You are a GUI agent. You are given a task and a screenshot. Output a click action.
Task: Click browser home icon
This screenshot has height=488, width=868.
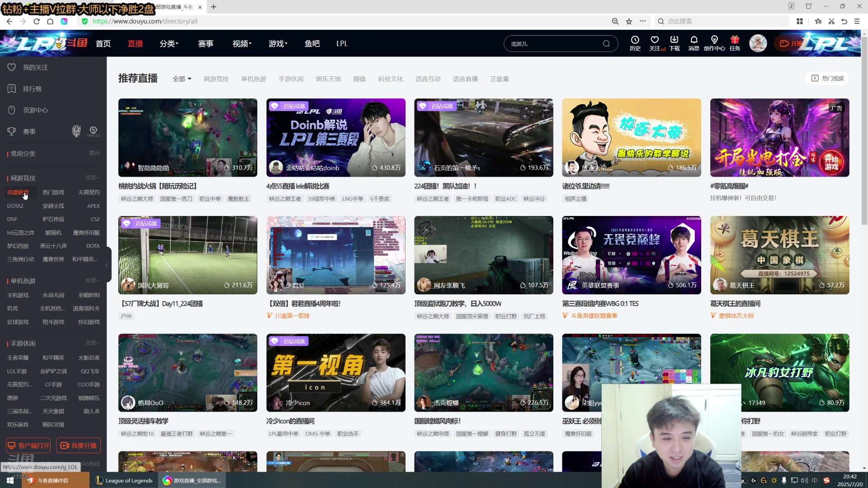50,21
